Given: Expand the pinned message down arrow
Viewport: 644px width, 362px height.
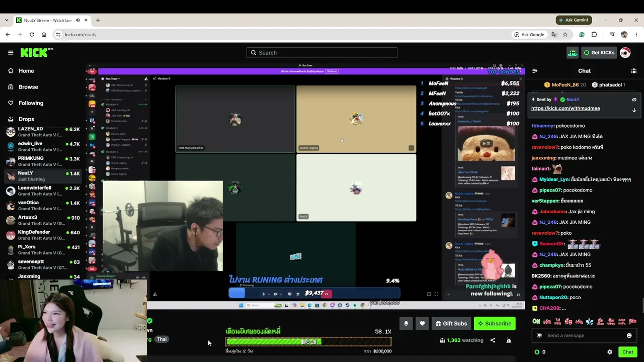Looking at the screenshot, I should tap(634, 110).
